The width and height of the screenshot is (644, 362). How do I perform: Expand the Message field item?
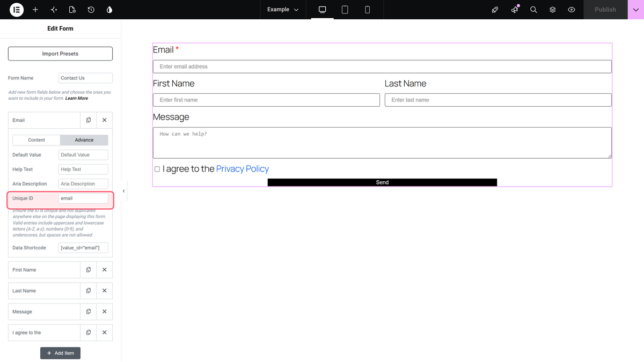[44, 312]
